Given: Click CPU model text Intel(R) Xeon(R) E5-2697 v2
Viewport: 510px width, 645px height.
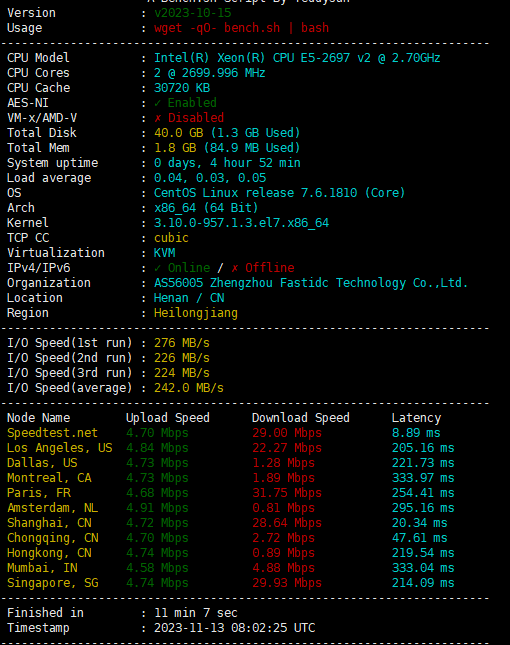Looking at the screenshot, I should [x=297, y=58].
